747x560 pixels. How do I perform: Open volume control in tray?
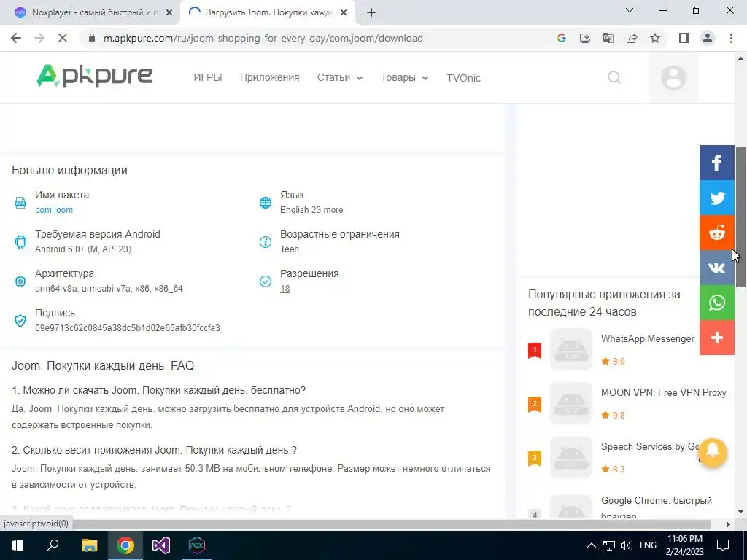click(626, 545)
